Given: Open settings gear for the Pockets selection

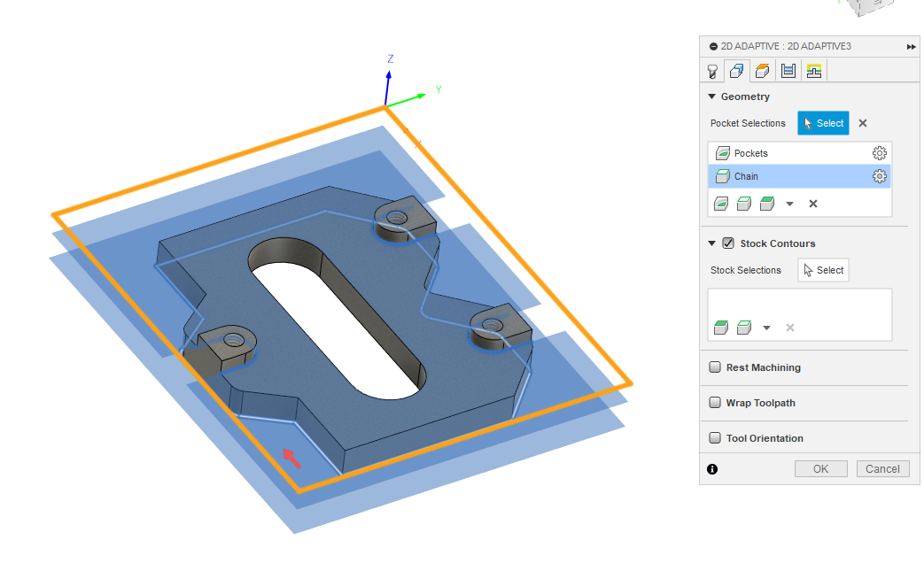Looking at the screenshot, I should [x=879, y=151].
